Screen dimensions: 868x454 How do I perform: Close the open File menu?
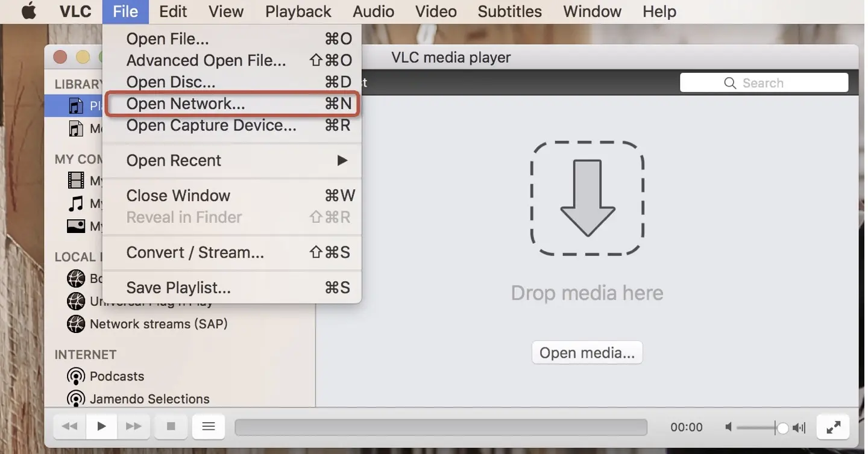pyautogui.click(x=125, y=11)
